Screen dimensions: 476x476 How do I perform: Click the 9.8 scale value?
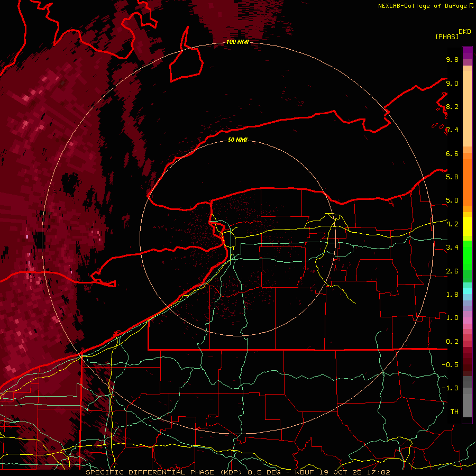452,59
